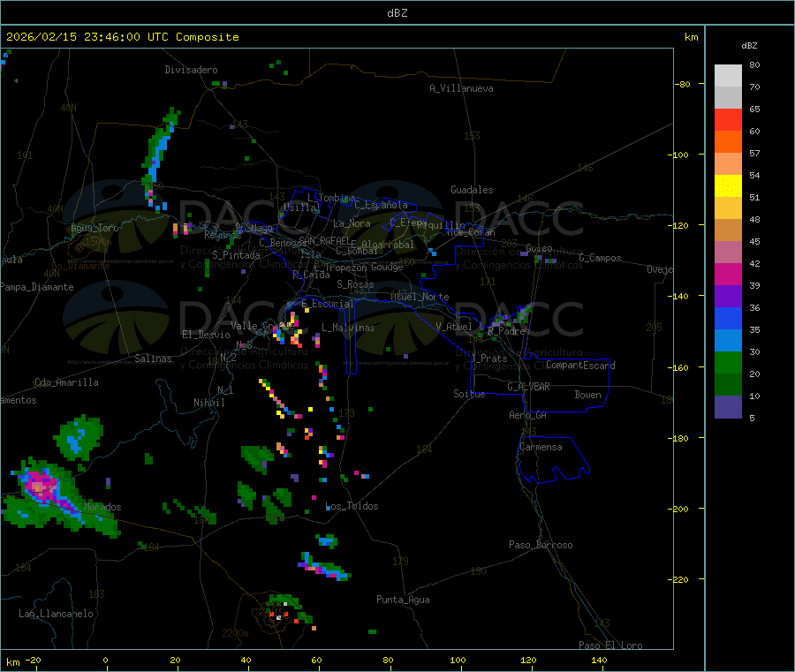Click the Salinas map label
The image size is (795, 672).
[x=153, y=359]
